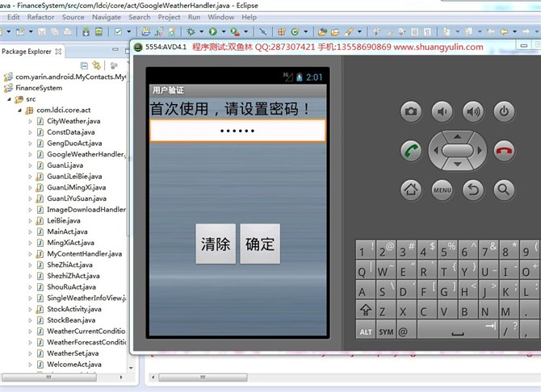The width and height of the screenshot is (541, 392).
Task: Open the Project menu
Action: coord(169,17)
